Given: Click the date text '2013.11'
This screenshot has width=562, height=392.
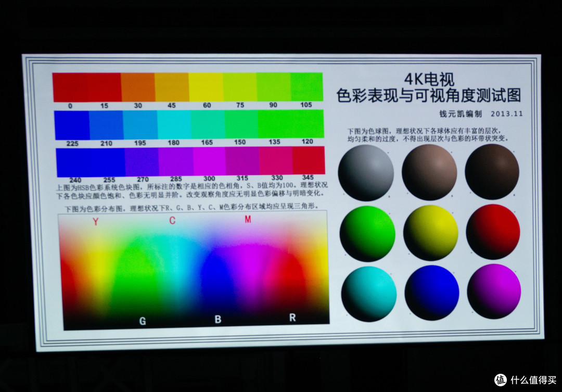Looking at the screenshot, I should click(x=507, y=113).
